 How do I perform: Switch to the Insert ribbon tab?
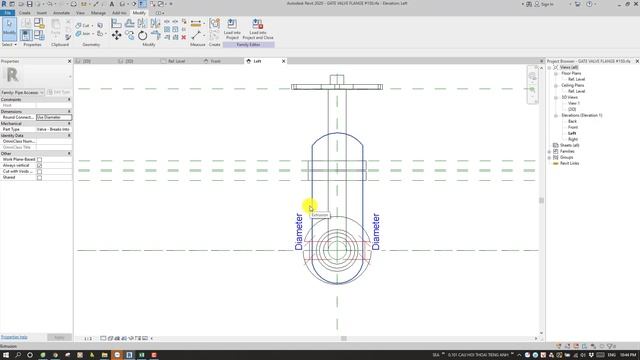click(x=42, y=13)
